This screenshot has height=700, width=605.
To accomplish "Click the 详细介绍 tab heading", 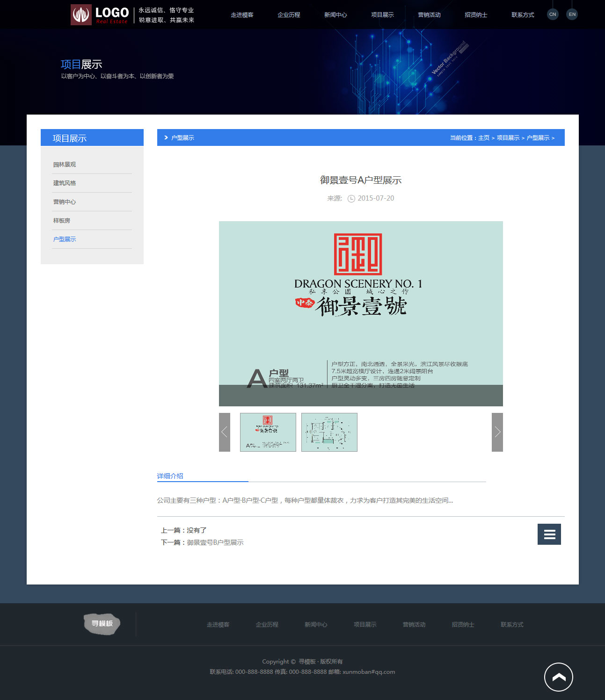I will (x=170, y=476).
